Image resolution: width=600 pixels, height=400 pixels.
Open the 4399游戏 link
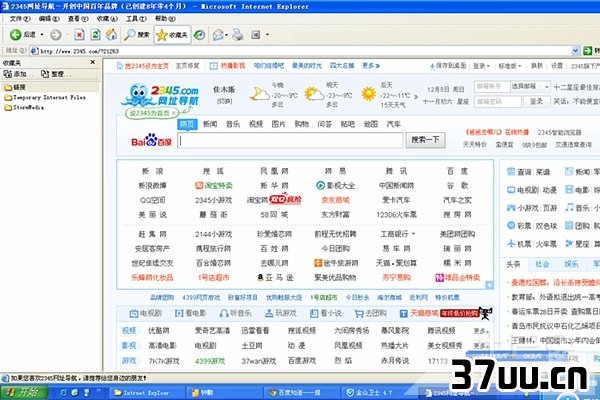(x=210, y=361)
